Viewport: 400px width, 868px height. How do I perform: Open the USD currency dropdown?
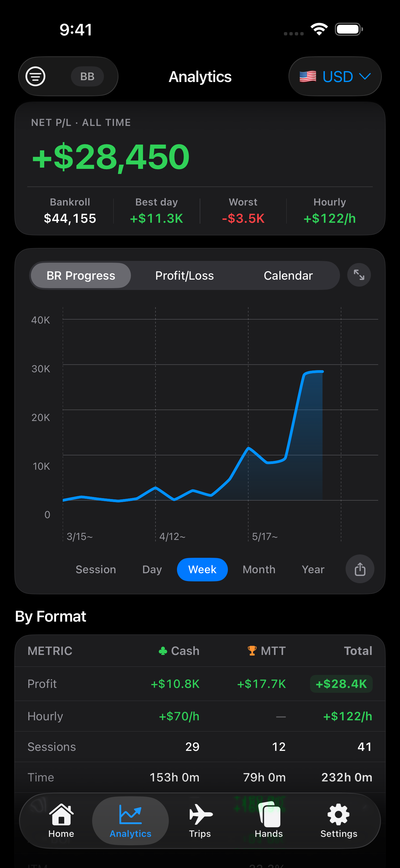pos(335,77)
